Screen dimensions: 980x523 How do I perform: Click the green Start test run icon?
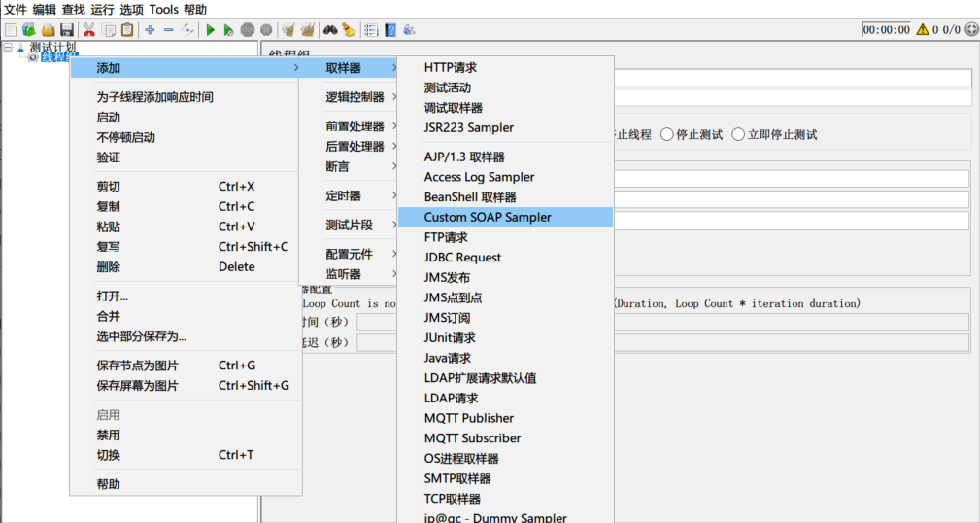pyautogui.click(x=210, y=30)
